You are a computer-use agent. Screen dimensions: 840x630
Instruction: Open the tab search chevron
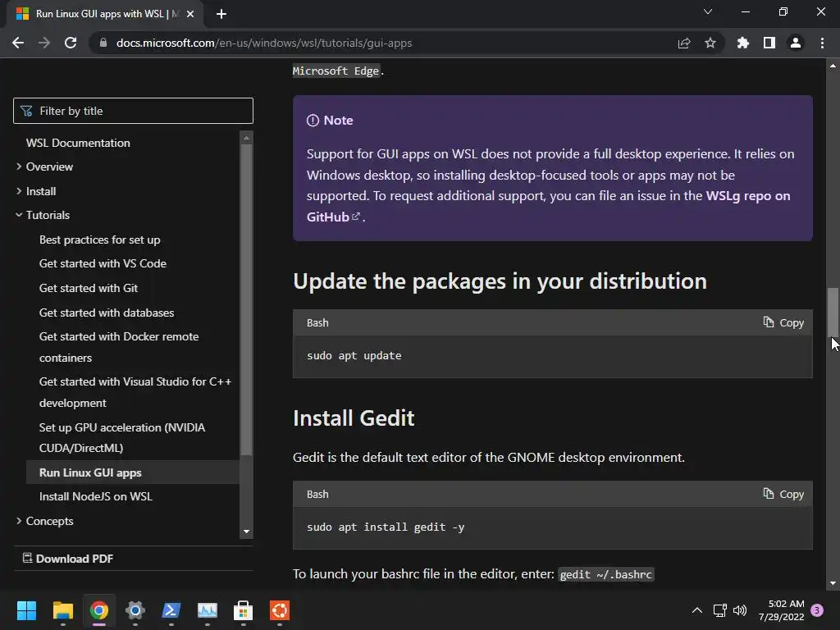pyautogui.click(x=708, y=11)
